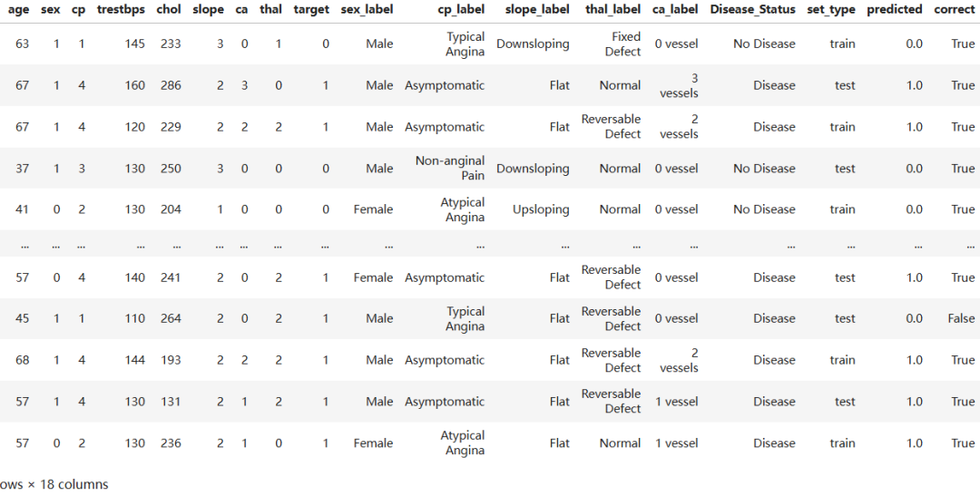Select the Fixed Defect thal_label cell
This screenshot has height=496, width=980.
(x=622, y=44)
